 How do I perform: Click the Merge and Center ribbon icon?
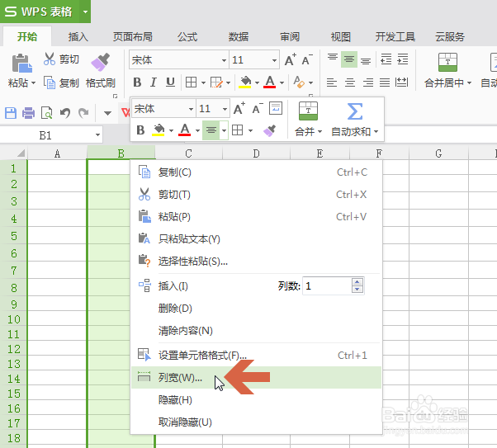(447, 62)
